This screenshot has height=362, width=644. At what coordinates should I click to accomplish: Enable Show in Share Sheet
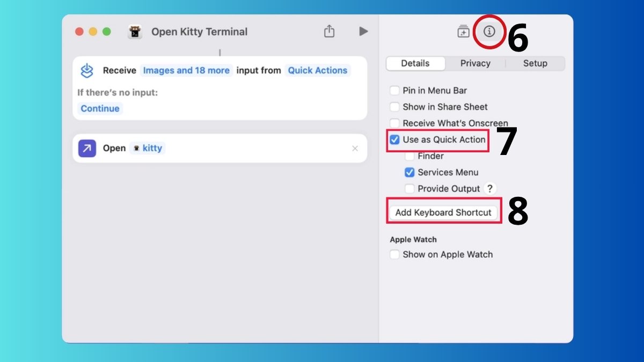click(x=394, y=107)
